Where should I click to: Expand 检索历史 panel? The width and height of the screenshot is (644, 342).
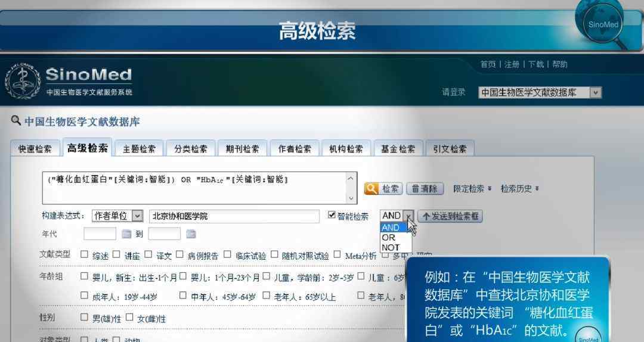pyautogui.click(x=519, y=189)
